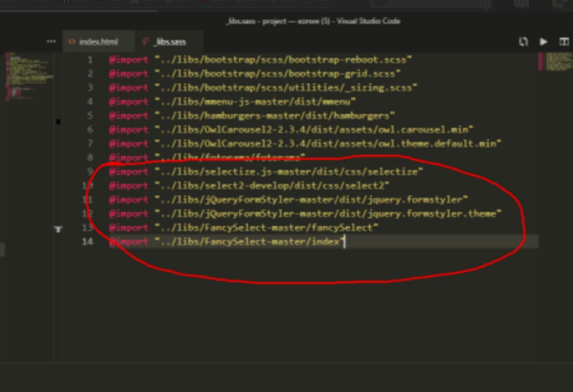Click the bootstrap-reboot.scss import on line 1
The image size is (573, 392).
(x=260, y=60)
